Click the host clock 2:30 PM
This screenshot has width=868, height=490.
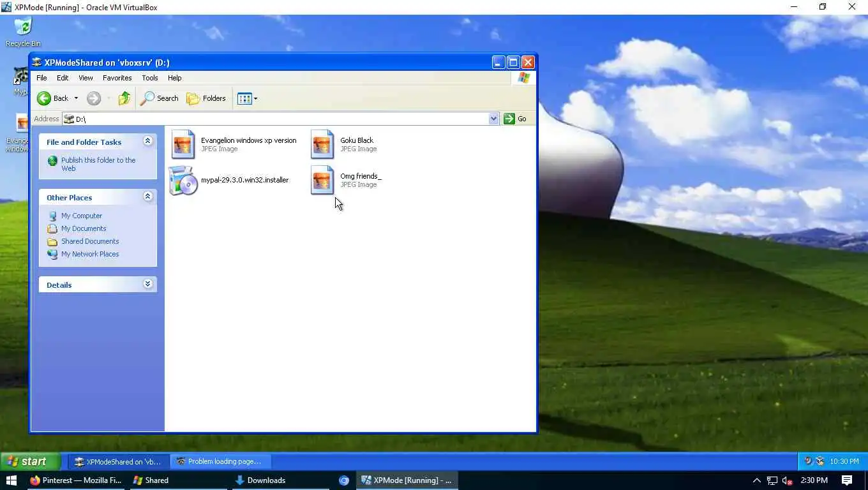coord(814,480)
